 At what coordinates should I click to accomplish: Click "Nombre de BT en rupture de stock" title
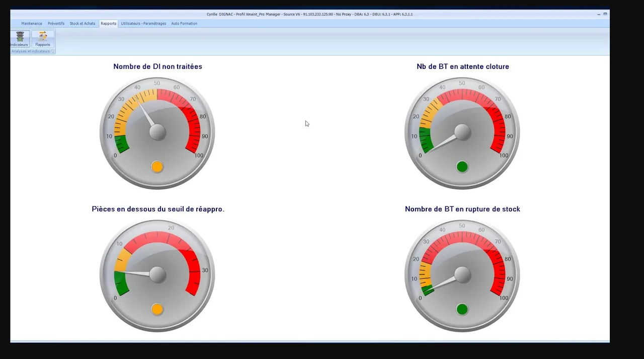click(x=462, y=209)
